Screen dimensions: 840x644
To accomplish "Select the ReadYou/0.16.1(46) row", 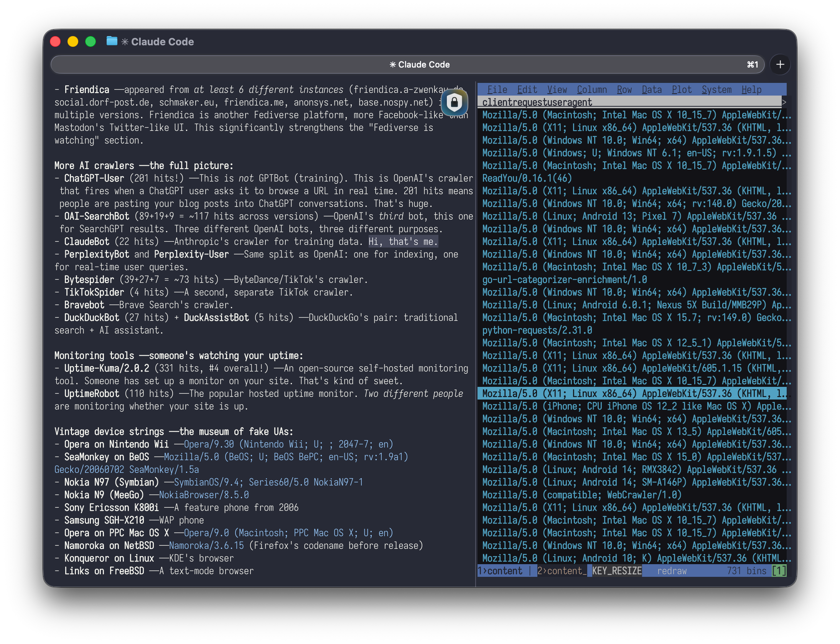I will (632, 178).
